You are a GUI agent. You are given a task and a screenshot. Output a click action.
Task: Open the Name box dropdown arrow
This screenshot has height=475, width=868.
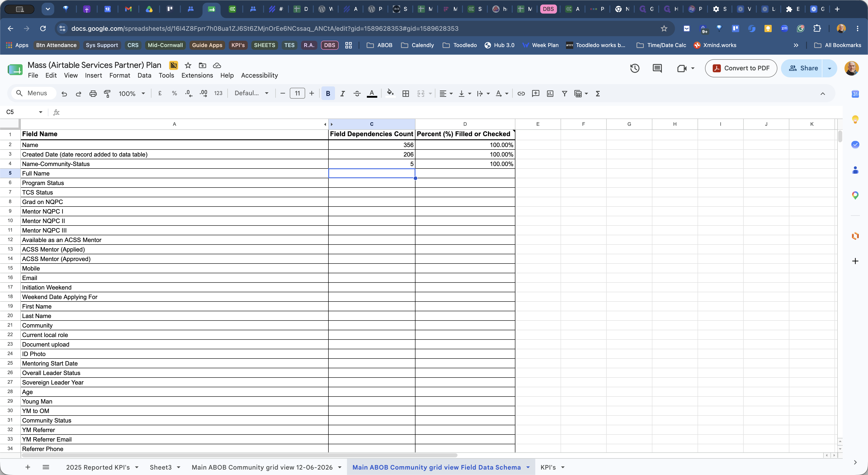coord(40,112)
